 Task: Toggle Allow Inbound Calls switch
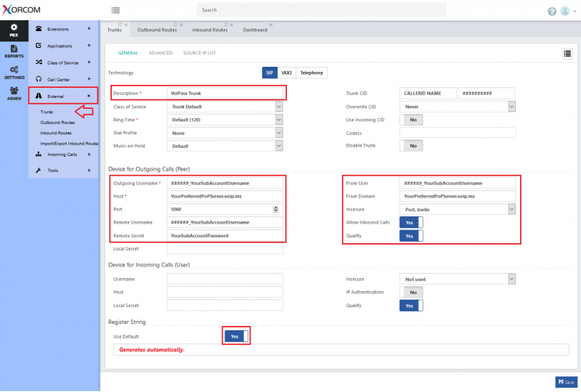click(411, 222)
